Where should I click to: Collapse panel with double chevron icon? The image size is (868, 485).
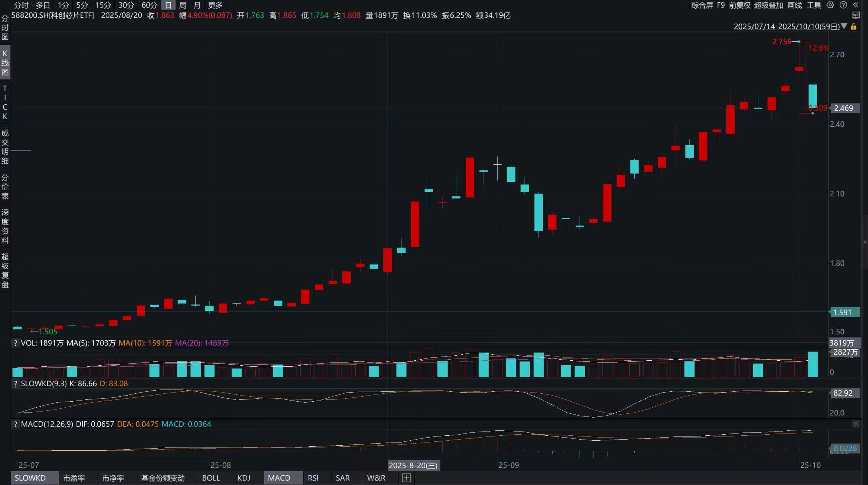pos(856,5)
